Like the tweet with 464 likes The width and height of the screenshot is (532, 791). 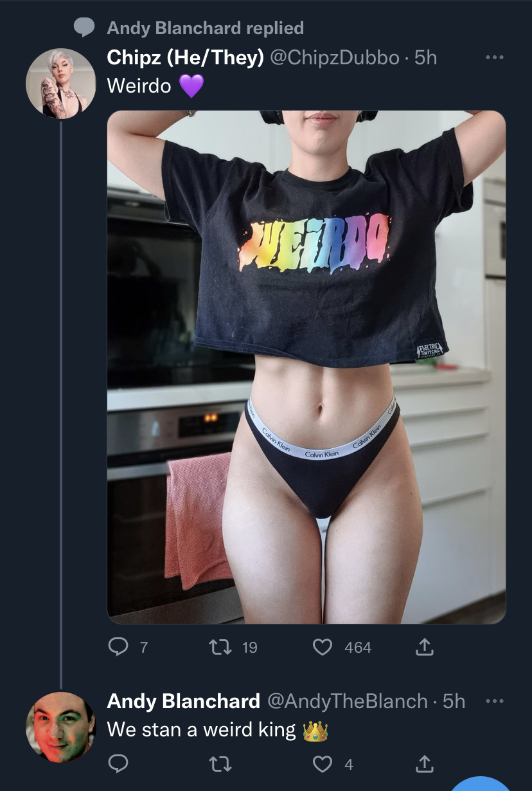pyautogui.click(x=323, y=648)
